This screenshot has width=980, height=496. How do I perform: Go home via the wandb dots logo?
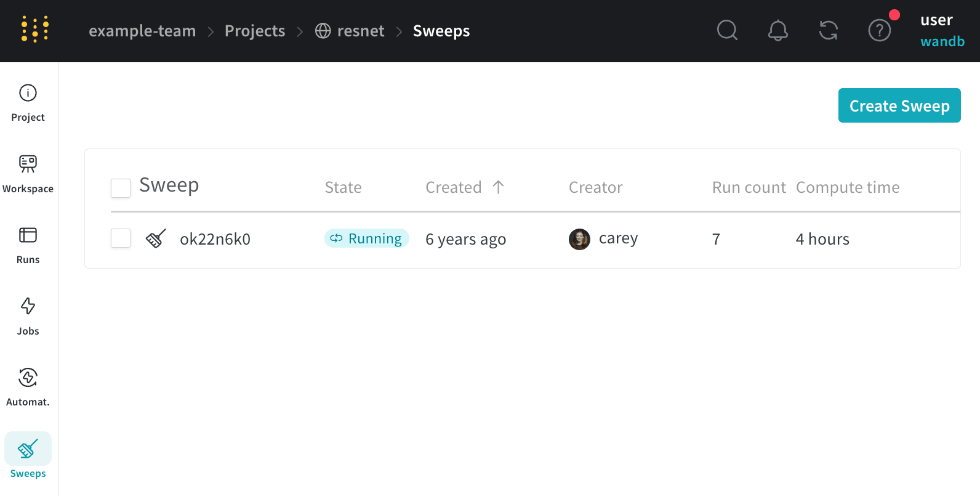coord(35,30)
